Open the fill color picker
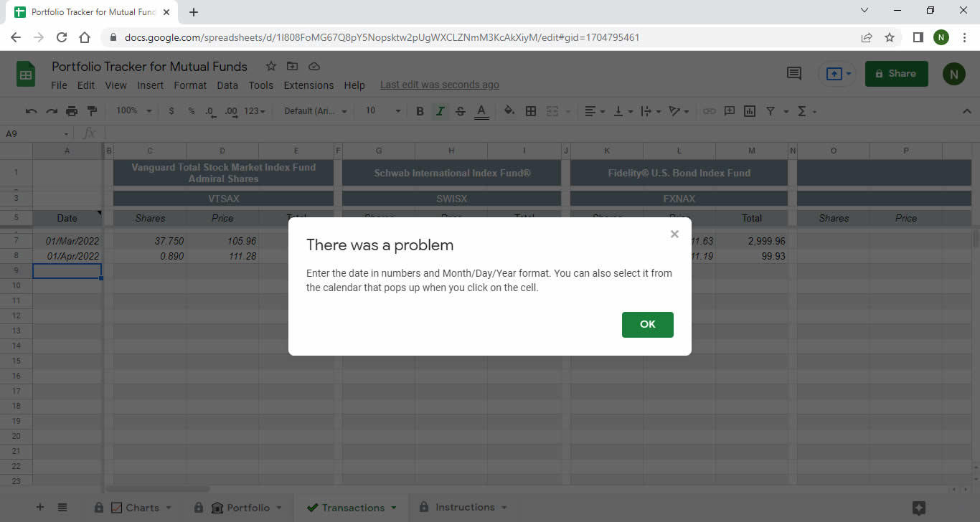980x522 pixels. 509,111
